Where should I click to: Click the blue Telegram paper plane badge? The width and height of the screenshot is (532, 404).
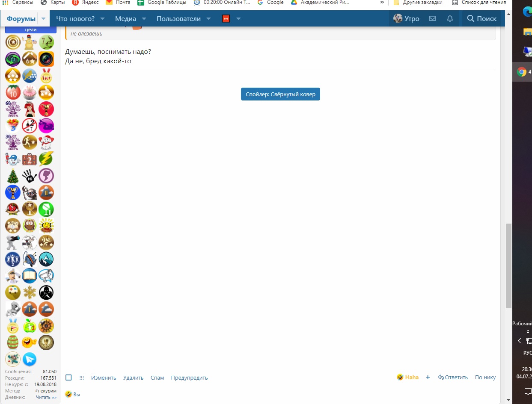(30, 359)
